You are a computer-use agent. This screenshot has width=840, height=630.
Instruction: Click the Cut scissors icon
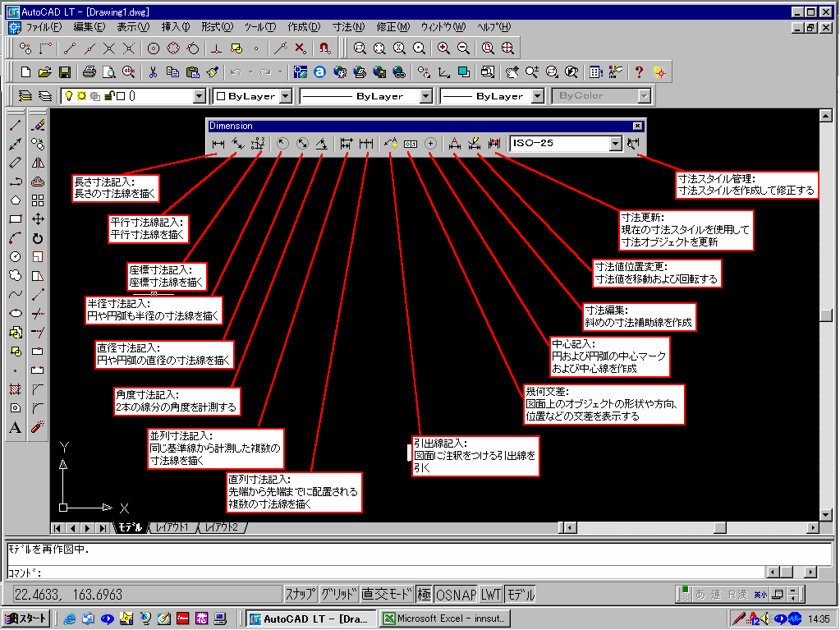tap(154, 71)
